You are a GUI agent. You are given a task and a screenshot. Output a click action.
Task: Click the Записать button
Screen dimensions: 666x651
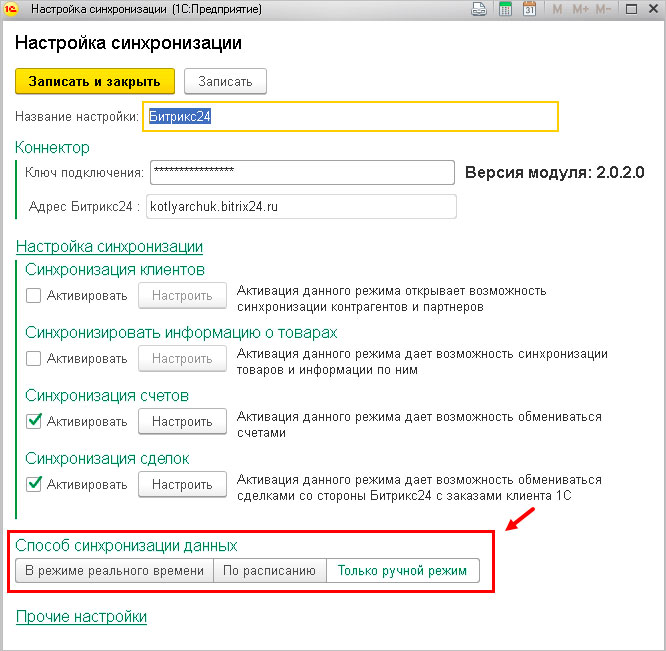click(x=225, y=81)
